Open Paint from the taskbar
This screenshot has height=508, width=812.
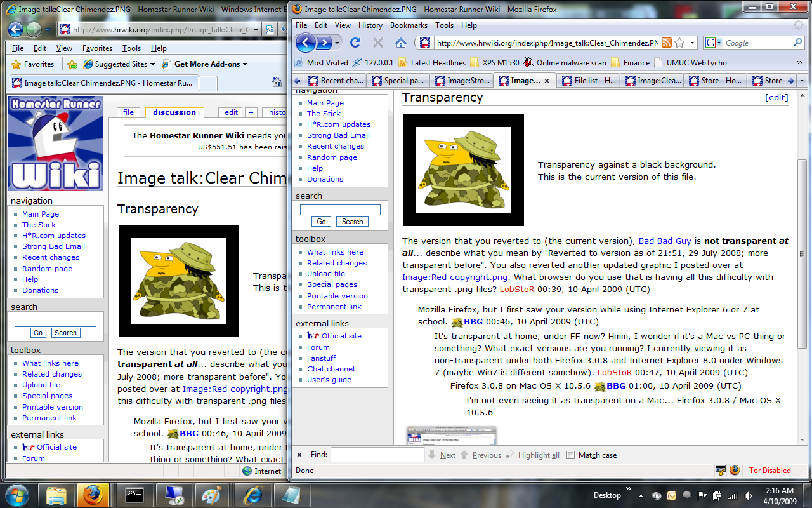pos(211,495)
